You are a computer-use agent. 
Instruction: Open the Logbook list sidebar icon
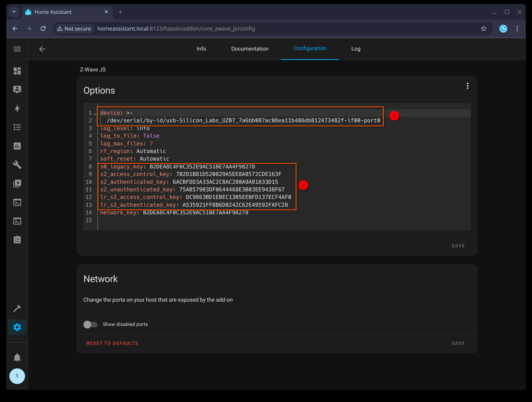[x=17, y=127]
